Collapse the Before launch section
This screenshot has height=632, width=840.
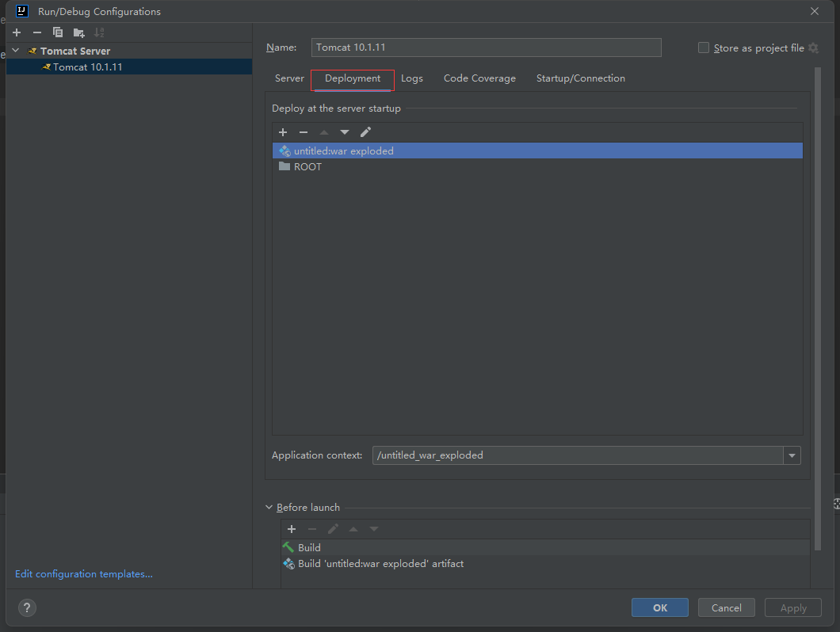269,508
